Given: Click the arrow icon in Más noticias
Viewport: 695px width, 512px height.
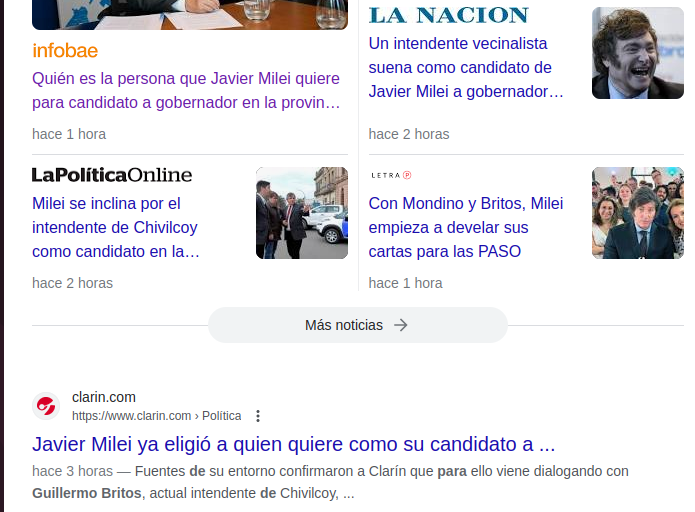Looking at the screenshot, I should coord(401,325).
